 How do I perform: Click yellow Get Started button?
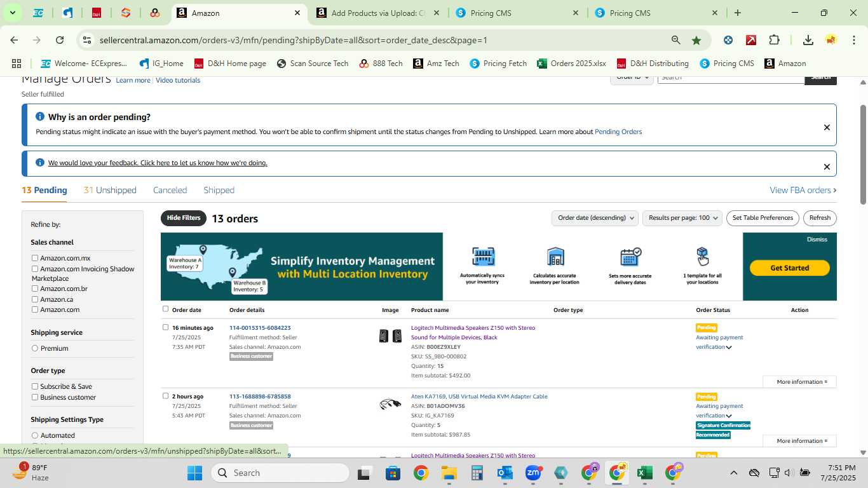(x=789, y=268)
